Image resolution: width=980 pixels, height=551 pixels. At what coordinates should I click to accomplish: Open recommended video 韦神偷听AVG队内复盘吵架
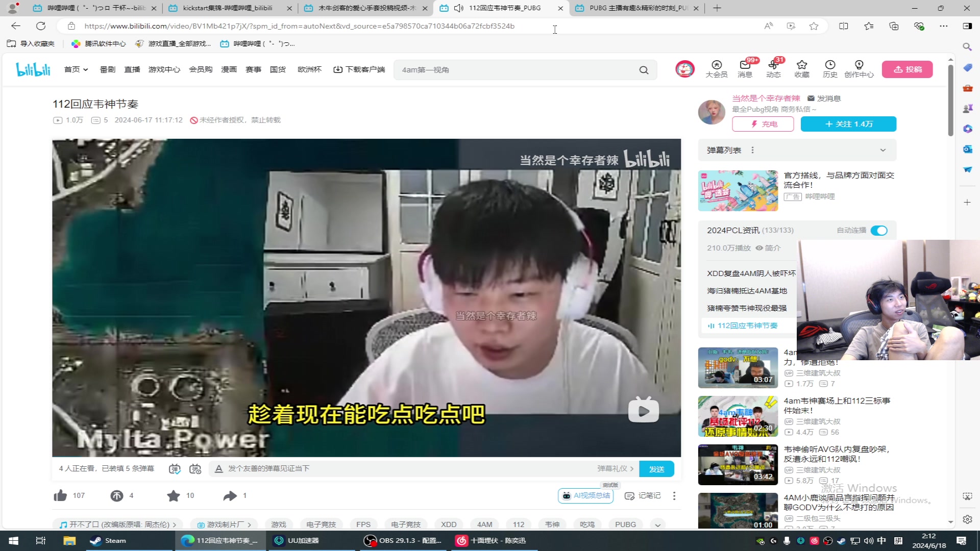point(837,454)
